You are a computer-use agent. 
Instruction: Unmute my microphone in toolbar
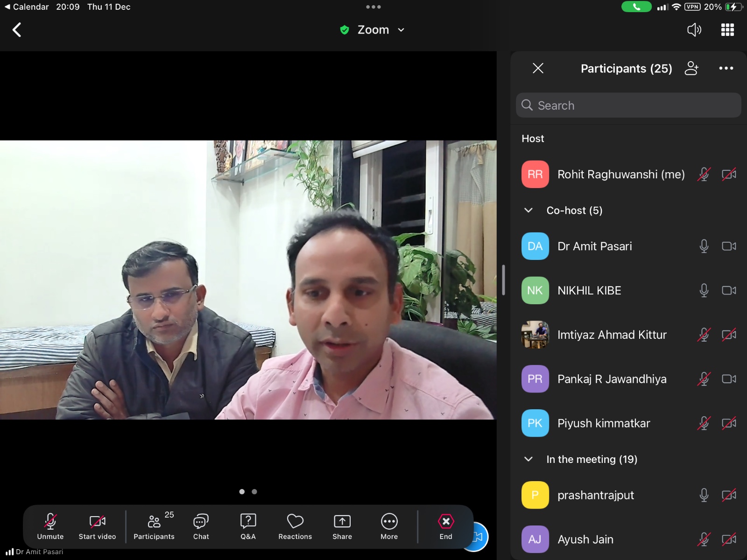pyautogui.click(x=50, y=526)
